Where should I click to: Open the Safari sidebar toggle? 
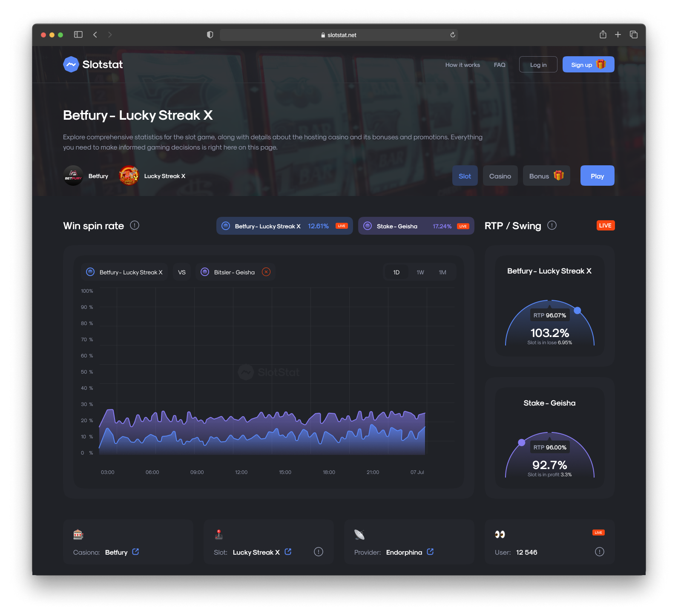pyautogui.click(x=78, y=35)
